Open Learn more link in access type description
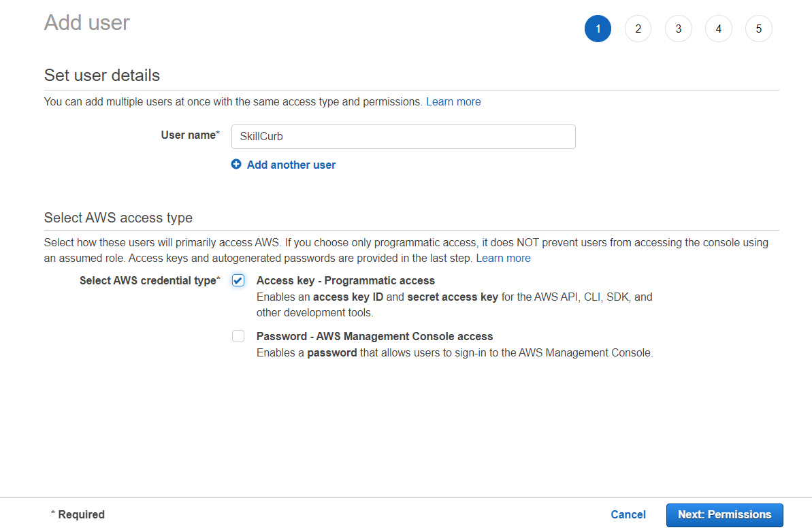This screenshot has width=812, height=532. pyautogui.click(x=503, y=259)
